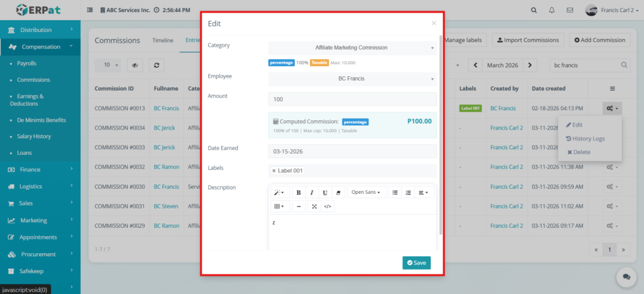Click the refresh table icon

point(157,65)
